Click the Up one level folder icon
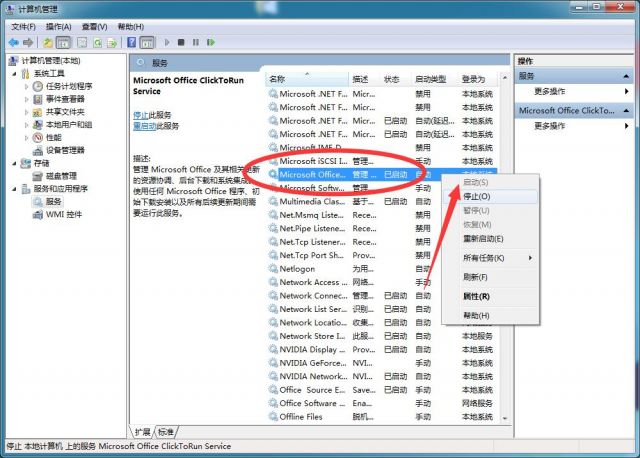Screen dimensions: 640x458 tap(48, 42)
